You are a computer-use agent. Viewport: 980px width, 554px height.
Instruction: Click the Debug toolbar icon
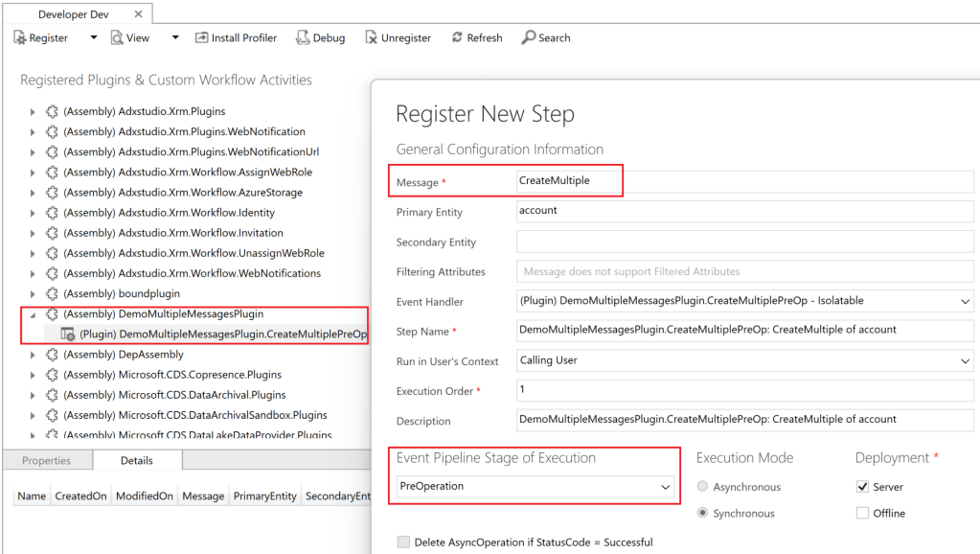(x=303, y=38)
